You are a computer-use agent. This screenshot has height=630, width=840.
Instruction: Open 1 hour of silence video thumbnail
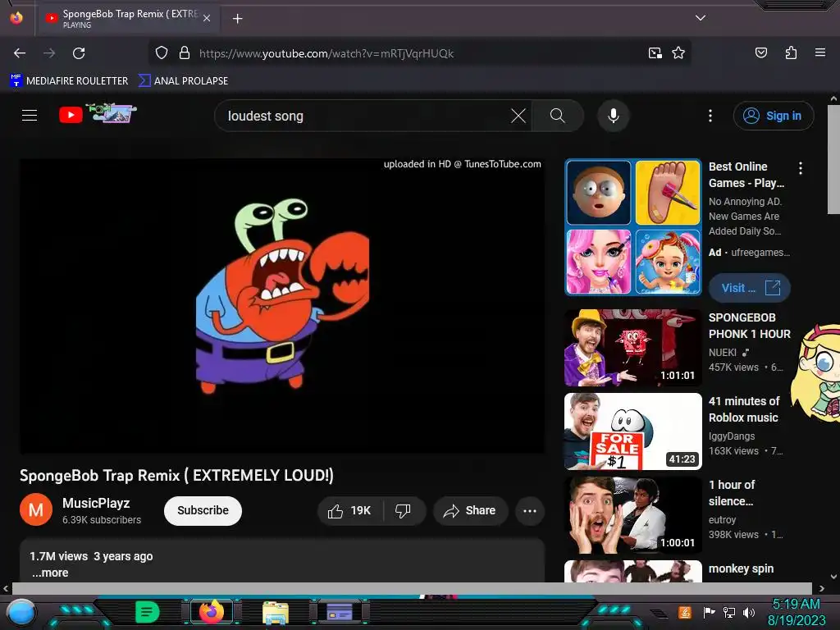click(x=632, y=515)
